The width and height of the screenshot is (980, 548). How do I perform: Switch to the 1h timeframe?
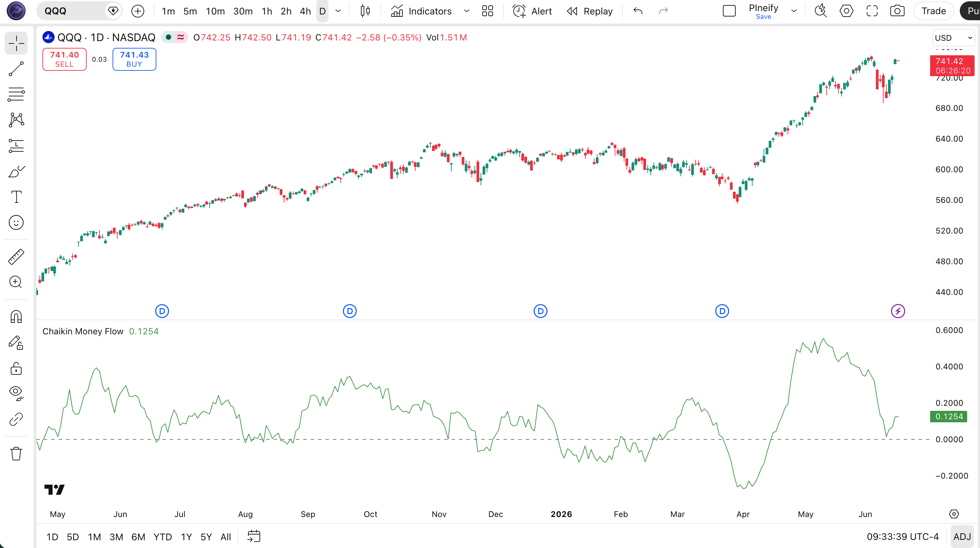tap(267, 11)
